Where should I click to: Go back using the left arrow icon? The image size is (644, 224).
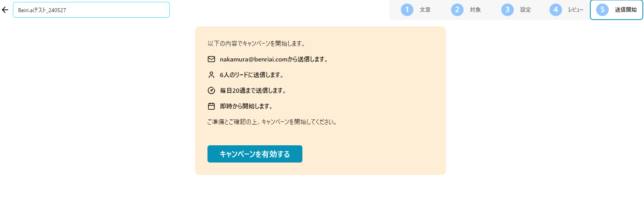[x=5, y=10]
